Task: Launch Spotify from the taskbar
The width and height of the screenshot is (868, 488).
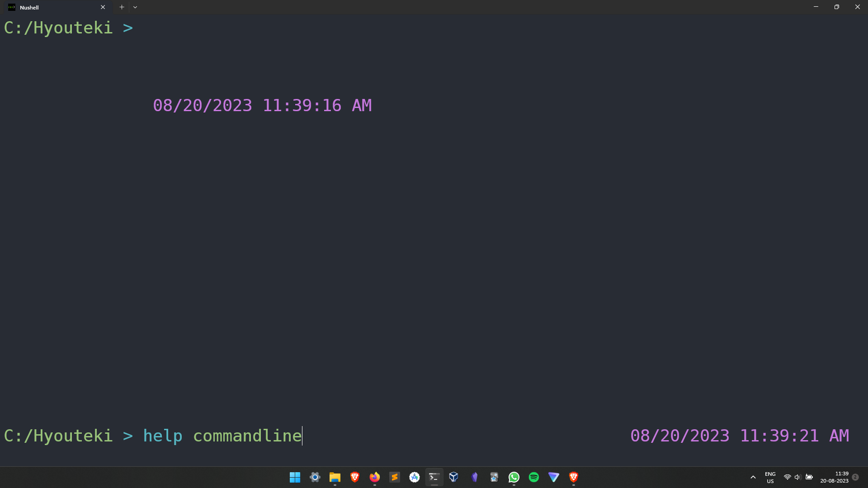Action: tap(533, 477)
